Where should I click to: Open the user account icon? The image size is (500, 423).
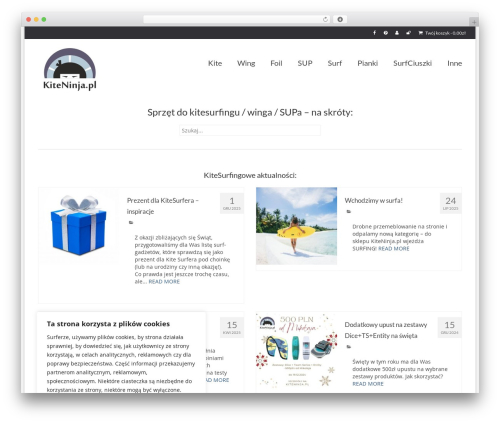(x=397, y=33)
